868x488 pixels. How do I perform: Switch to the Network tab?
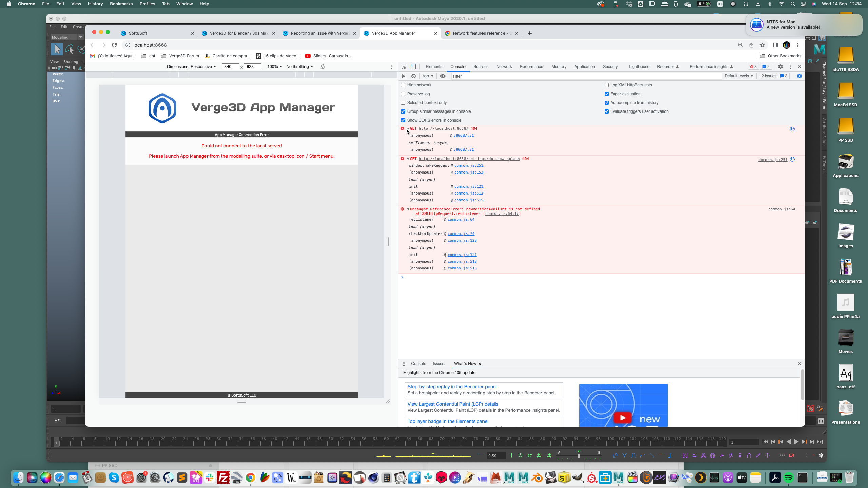pos(504,67)
